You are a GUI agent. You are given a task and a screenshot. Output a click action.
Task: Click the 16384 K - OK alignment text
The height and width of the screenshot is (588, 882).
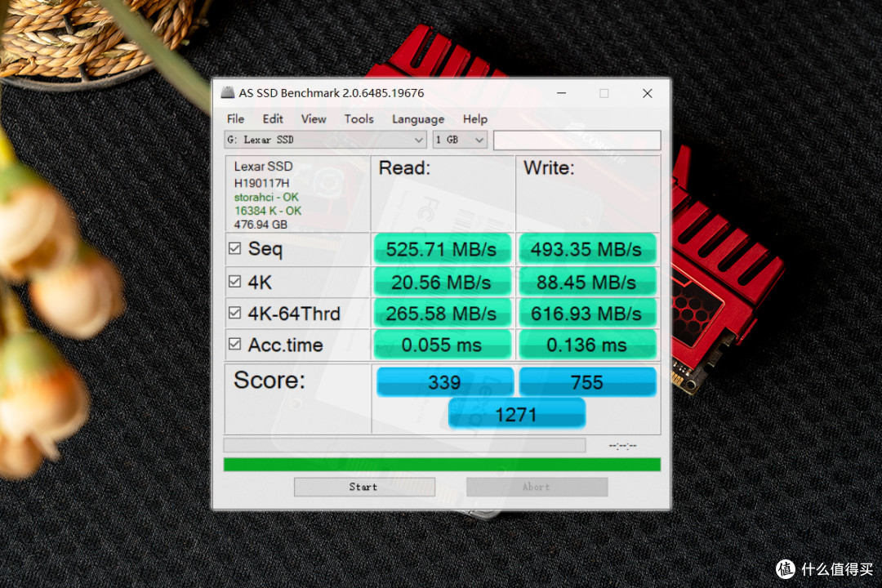click(x=268, y=211)
